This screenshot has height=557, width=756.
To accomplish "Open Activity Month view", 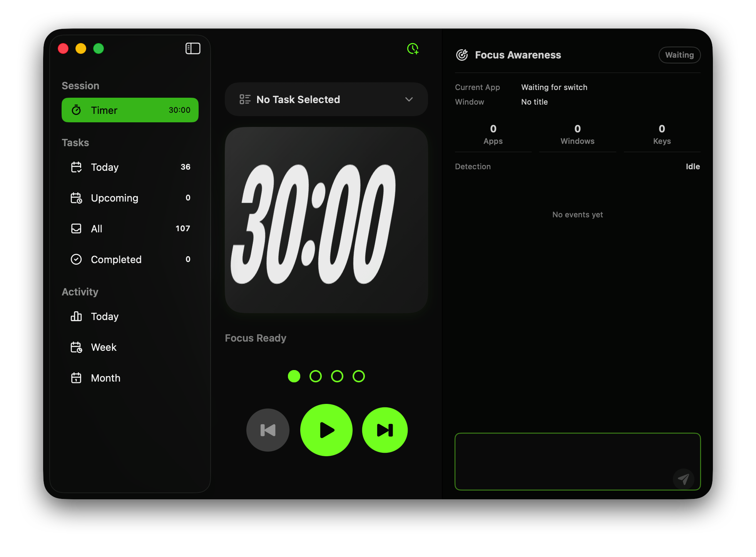I will (x=130, y=378).
